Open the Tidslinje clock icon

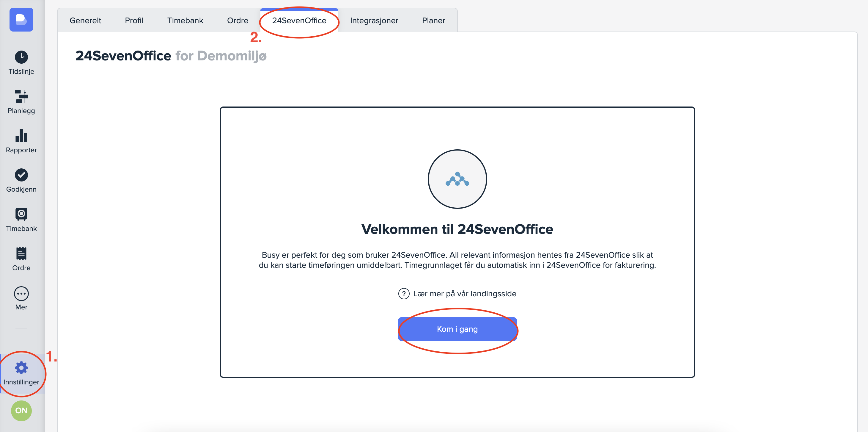[x=21, y=57]
